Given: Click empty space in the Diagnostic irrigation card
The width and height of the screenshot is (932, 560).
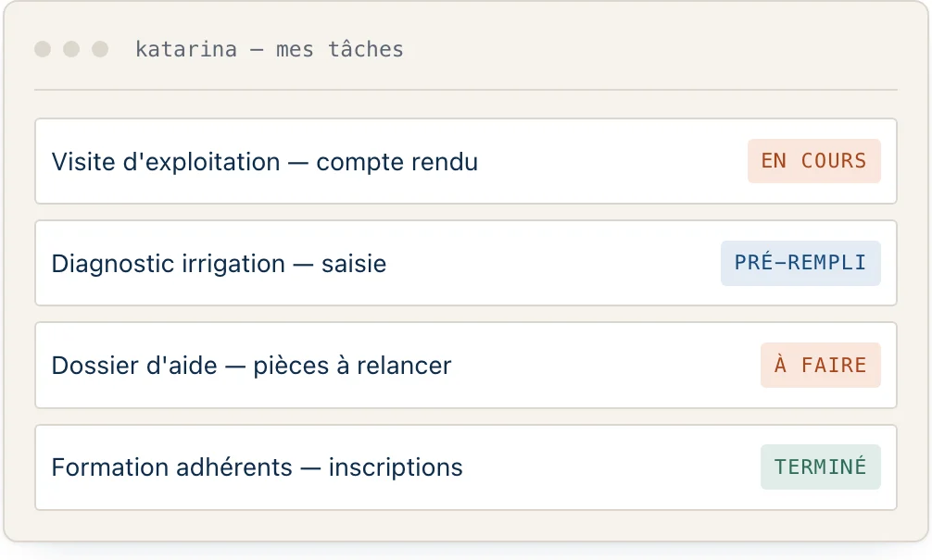Looking at the screenshot, I should pos(553,263).
